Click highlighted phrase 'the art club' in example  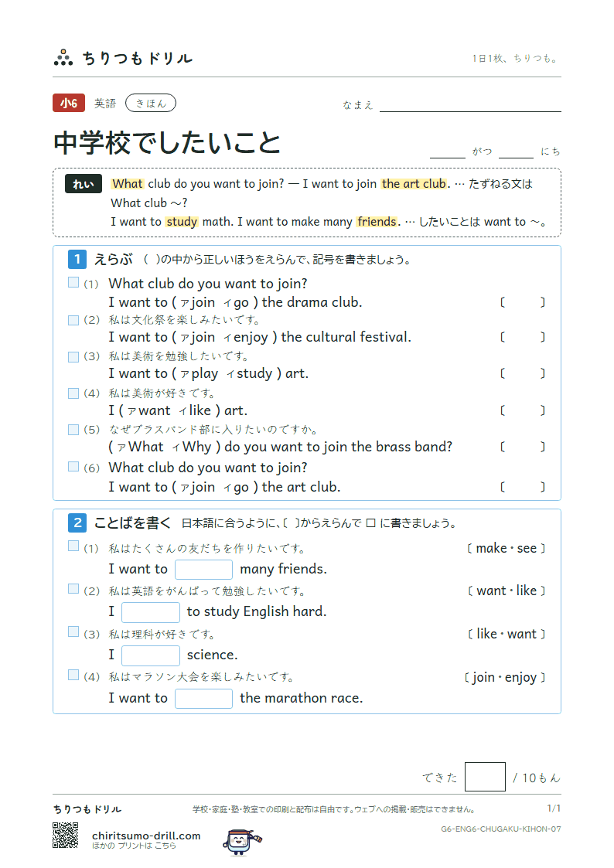pyautogui.click(x=414, y=184)
